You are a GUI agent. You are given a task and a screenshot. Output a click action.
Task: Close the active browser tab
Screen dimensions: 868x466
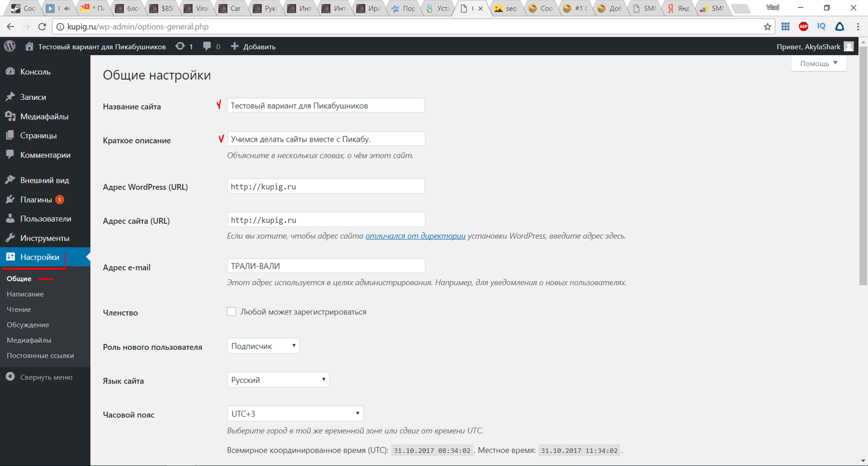click(x=481, y=9)
